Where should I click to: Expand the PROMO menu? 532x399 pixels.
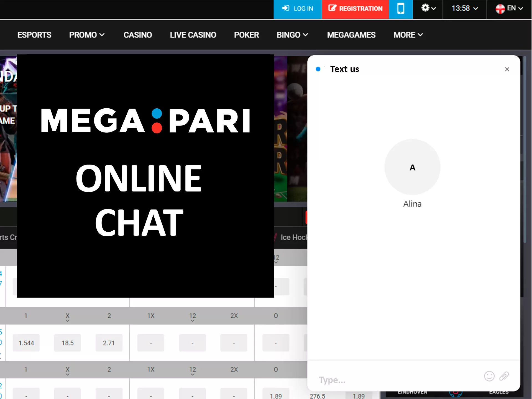pyautogui.click(x=87, y=35)
